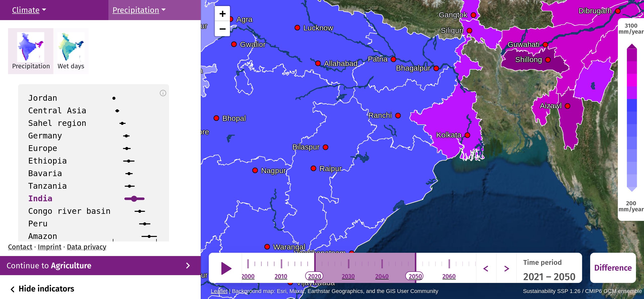Screen dimensions: 644x299
Task: Select the Precipitation indicator thumbnail
Action: 31,51
